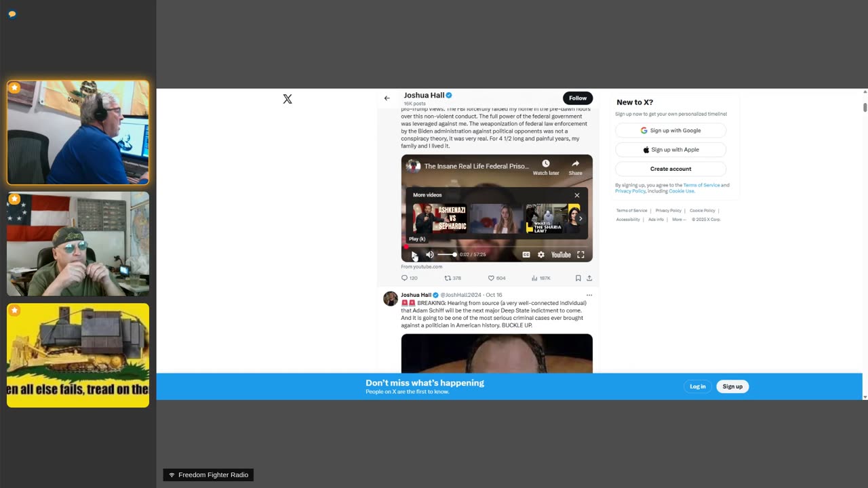Sign up from the bottom banner
The height and width of the screenshot is (488, 868).
732,386
